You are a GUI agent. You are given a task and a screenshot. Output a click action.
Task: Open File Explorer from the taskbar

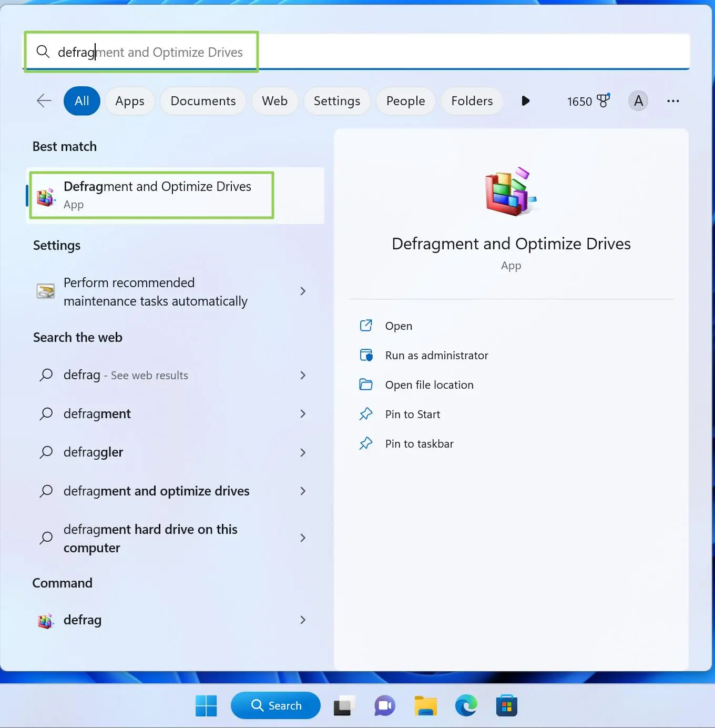(425, 705)
